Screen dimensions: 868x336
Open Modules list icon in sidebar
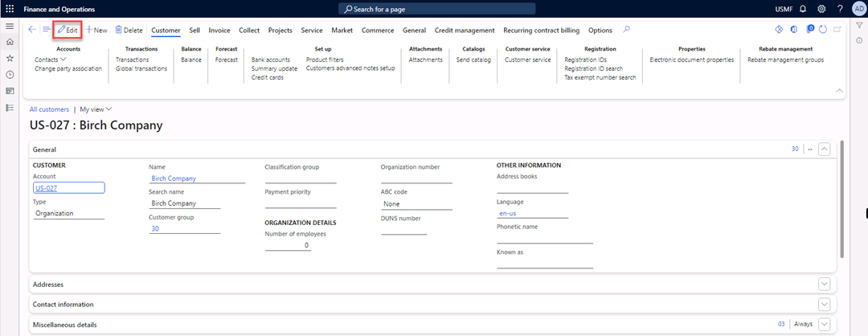pyautogui.click(x=10, y=108)
